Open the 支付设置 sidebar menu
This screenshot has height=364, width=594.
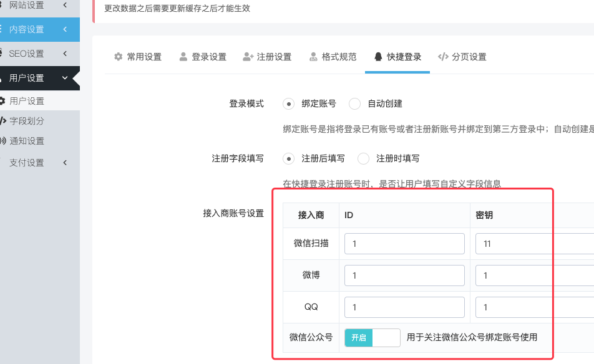[x=40, y=163]
